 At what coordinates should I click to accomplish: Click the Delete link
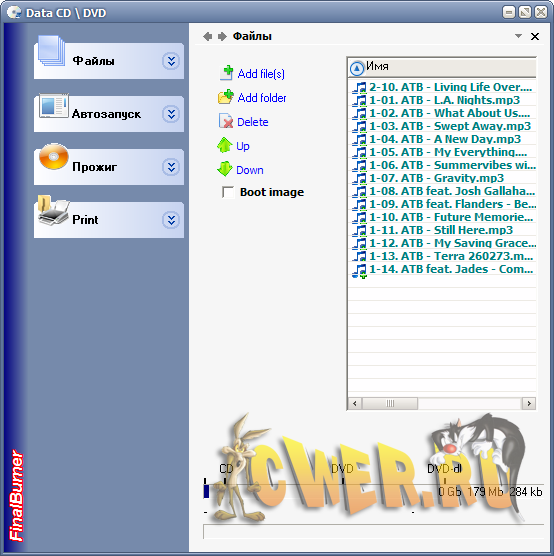253,122
